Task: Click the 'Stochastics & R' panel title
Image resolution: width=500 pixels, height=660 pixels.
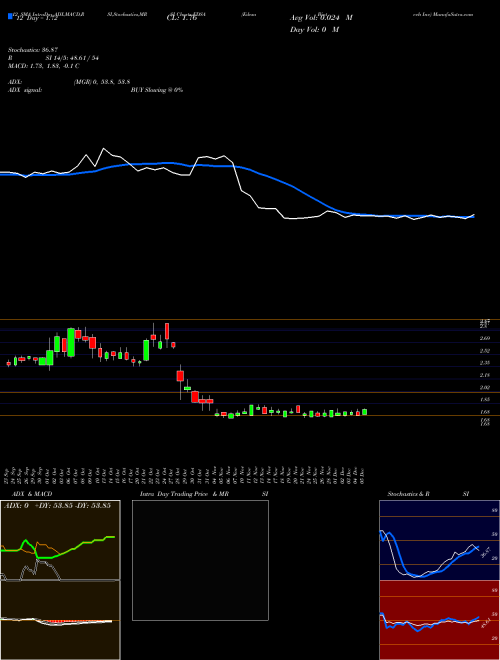Action: coord(409,494)
